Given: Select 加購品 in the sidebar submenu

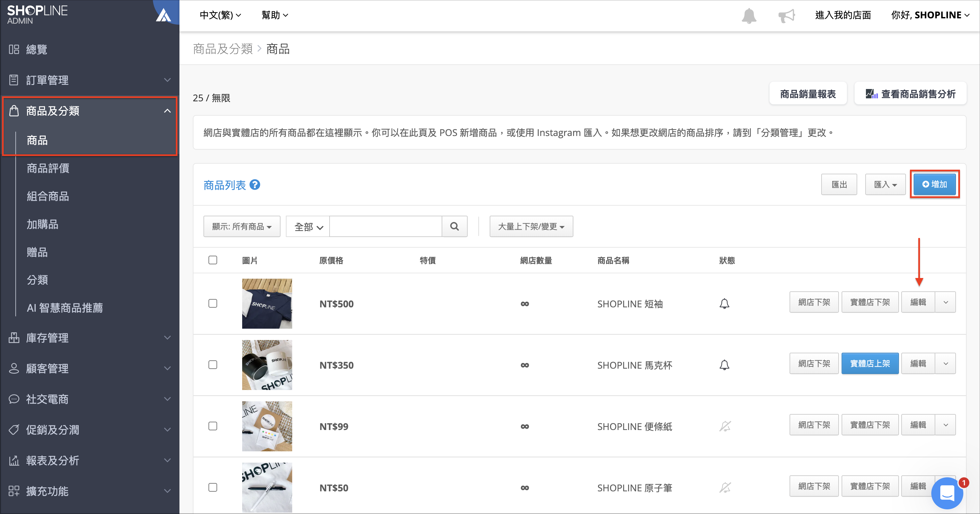Looking at the screenshot, I should click(43, 224).
